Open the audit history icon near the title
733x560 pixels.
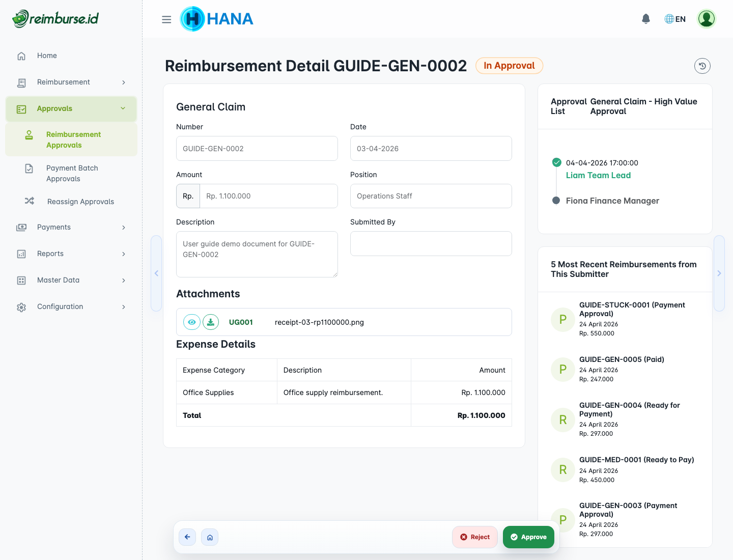point(702,66)
